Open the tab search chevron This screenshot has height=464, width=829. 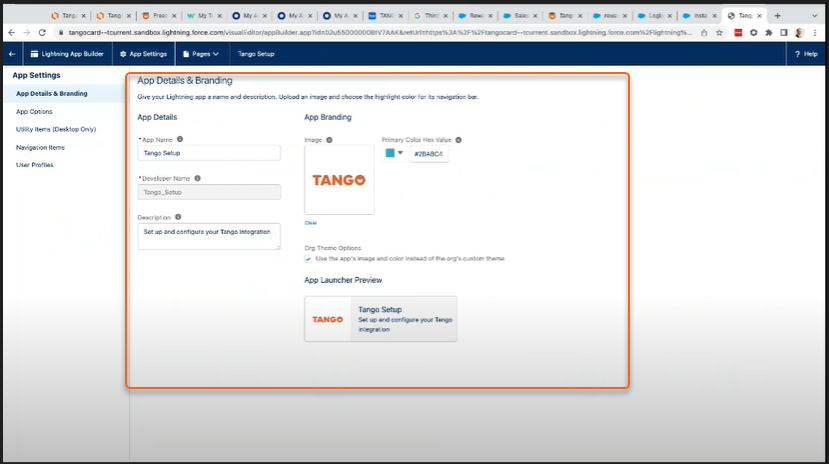[815, 16]
